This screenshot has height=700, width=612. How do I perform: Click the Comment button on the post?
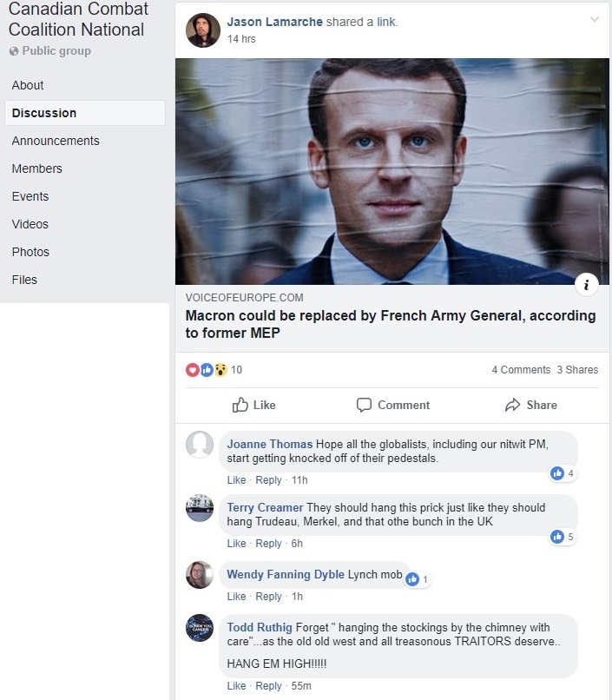click(x=392, y=405)
